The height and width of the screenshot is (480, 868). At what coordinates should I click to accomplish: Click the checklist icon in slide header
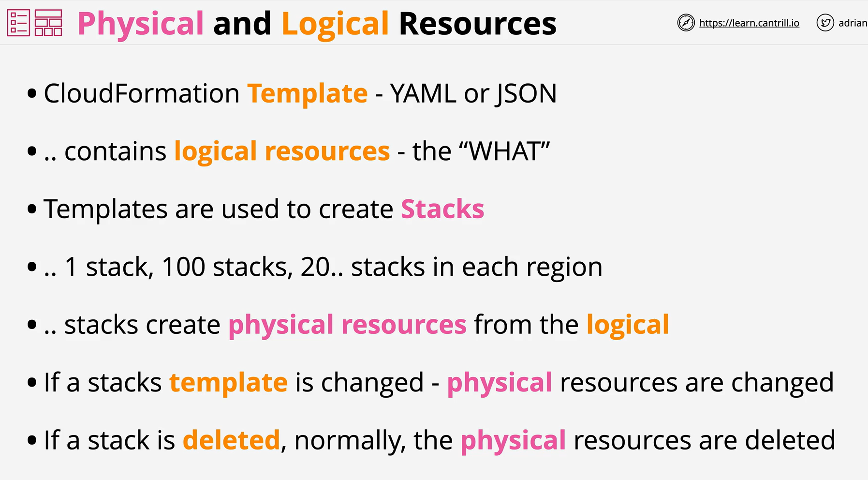[x=18, y=23]
